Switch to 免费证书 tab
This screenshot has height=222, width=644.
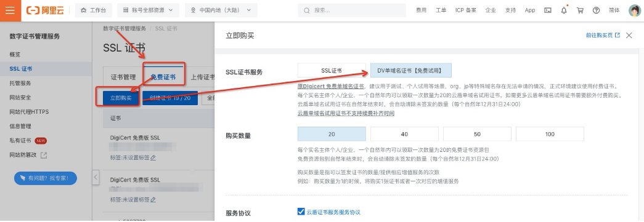click(x=163, y=77)
